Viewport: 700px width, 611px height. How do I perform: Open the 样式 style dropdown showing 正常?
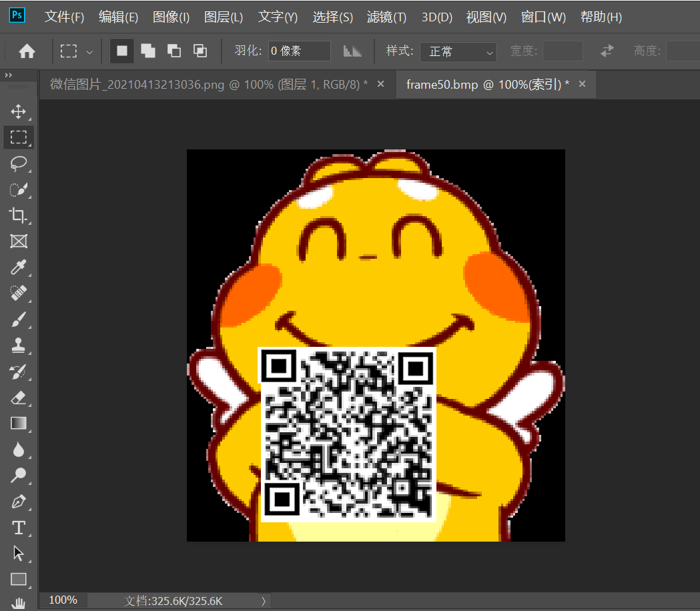coord(458,52)
